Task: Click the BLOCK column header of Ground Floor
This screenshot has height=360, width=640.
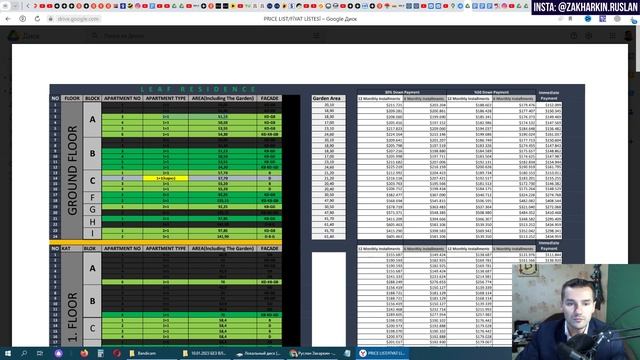Action: point(92,98)
